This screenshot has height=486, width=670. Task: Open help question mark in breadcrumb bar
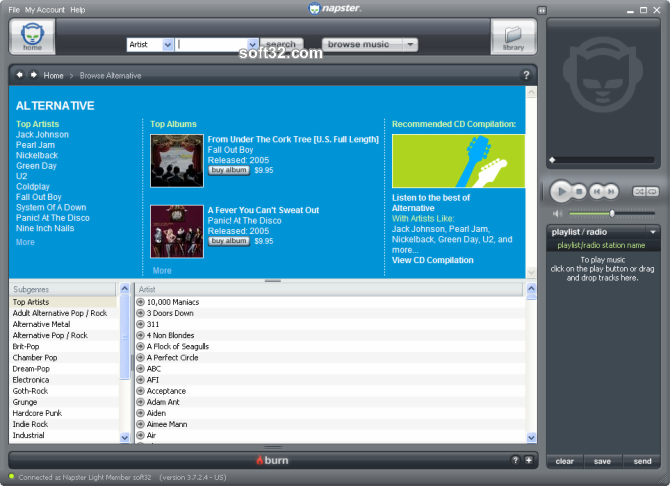[526, 75]
